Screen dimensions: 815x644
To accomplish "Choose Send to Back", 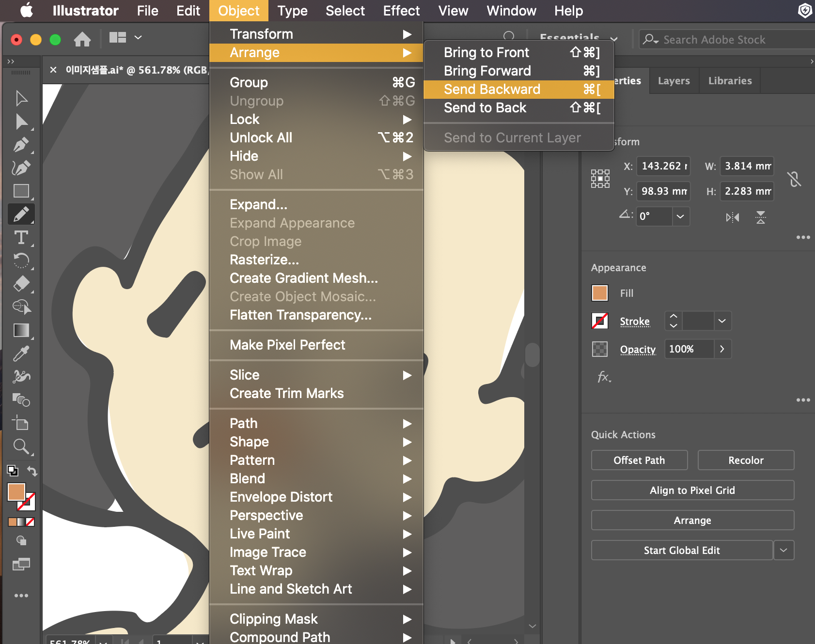I will [x=519, y=107].
